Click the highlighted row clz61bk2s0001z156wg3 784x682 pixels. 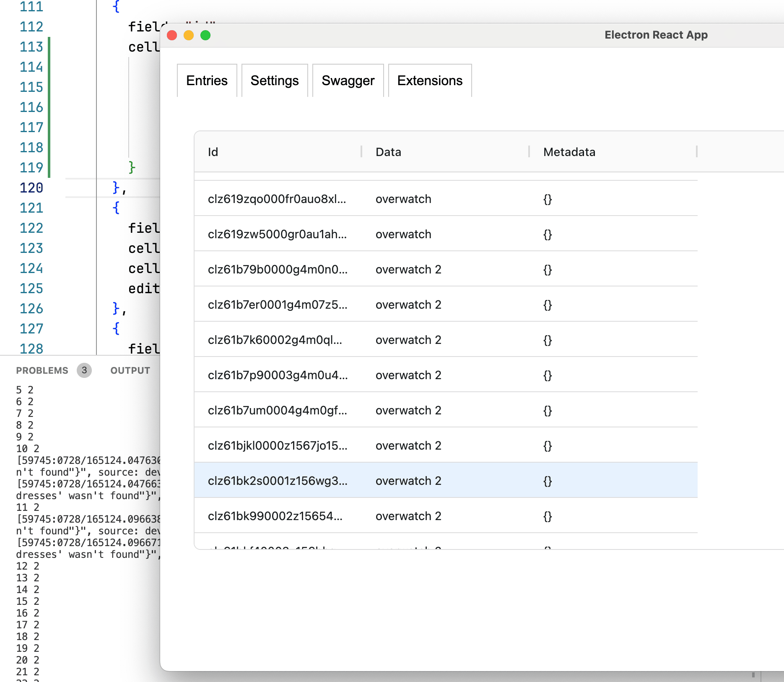(x=278, y=481)
